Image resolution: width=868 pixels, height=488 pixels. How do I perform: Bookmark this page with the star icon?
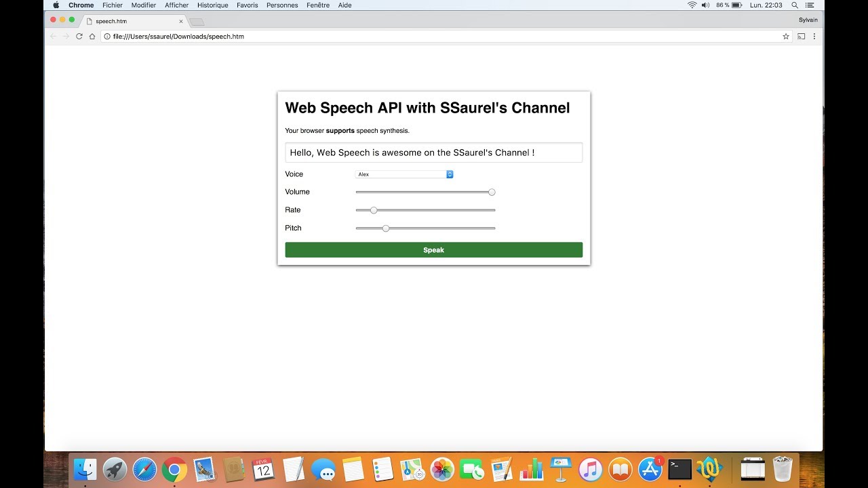pos(786,37)
